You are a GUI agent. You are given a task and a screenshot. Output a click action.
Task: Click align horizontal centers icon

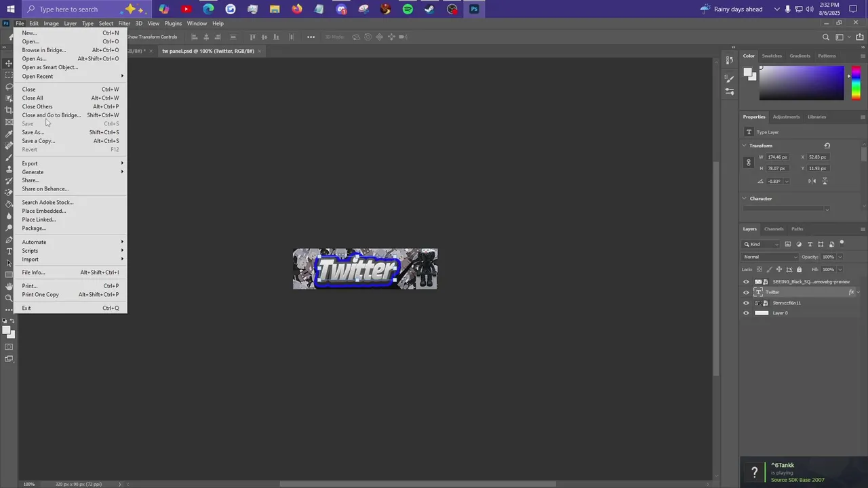206,37
